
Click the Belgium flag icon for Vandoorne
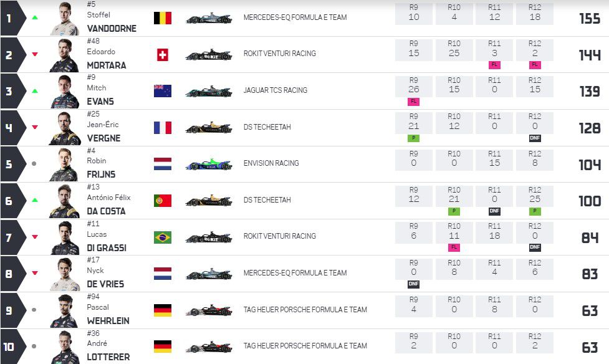(163, 18)
